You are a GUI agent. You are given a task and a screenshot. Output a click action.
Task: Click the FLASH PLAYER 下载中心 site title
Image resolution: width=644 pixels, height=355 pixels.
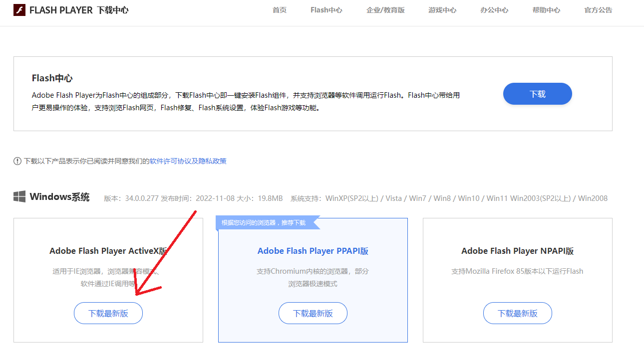pos(79,10)
